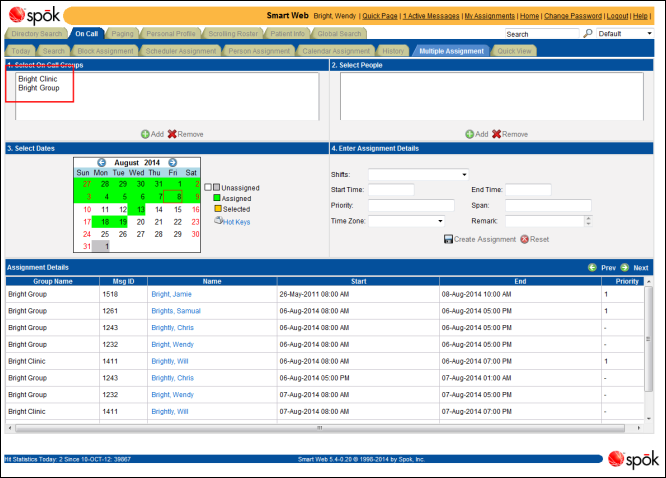Image resolution: width=666 pixels, height=478 pixels.
Task: Click Add under Select People
Action: (477, 134)
